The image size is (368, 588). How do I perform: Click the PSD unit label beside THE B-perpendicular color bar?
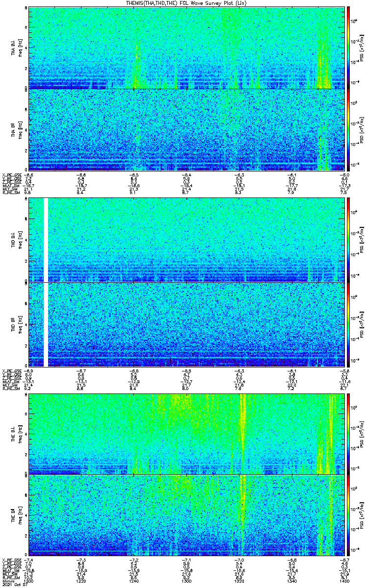[x=363, y=434]
